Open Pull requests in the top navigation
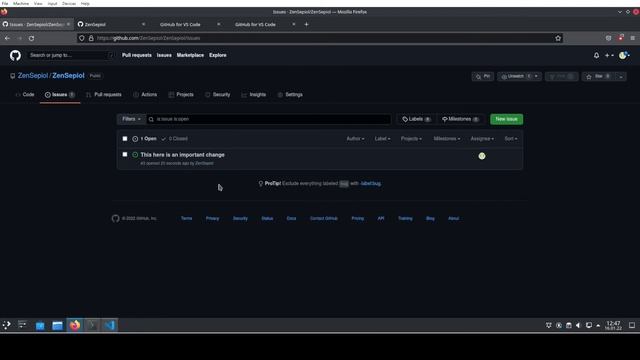Screen dimensions: 640x360 point(137,55)
